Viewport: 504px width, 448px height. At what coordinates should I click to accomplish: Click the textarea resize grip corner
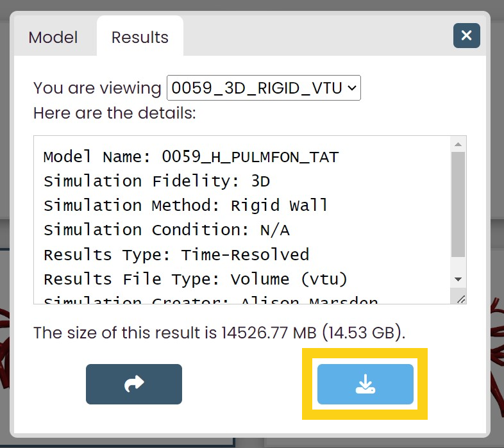pos(461,299)
